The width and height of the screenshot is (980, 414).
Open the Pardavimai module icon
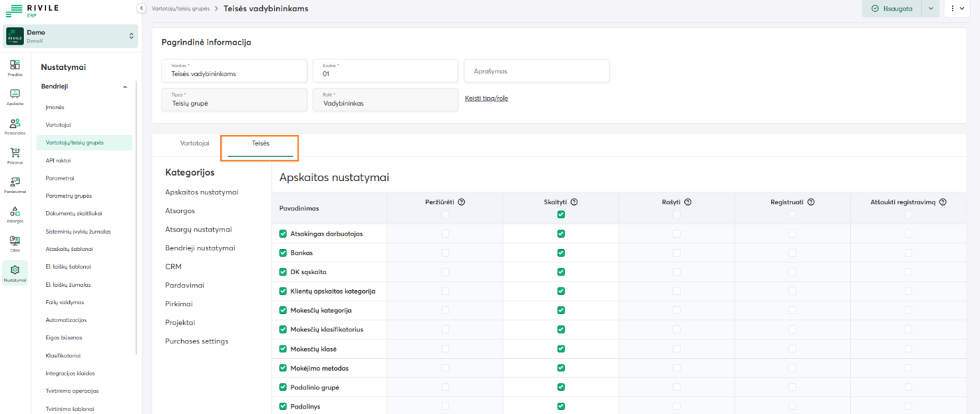click(15, 182)
